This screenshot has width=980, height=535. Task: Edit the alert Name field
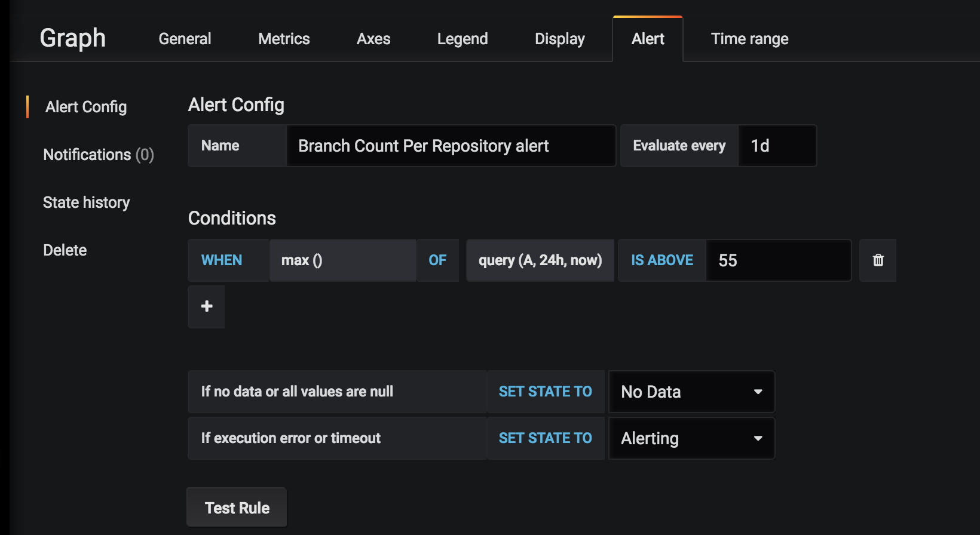(x=451, y=146)
